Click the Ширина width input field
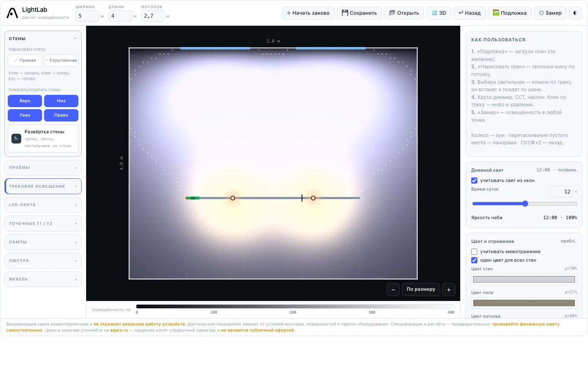This screenshot has height=368, width=588. pyautogui.click(x=87, y=16)
